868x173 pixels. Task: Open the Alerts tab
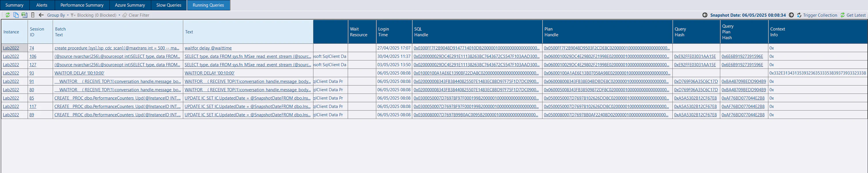click(42, 5)
